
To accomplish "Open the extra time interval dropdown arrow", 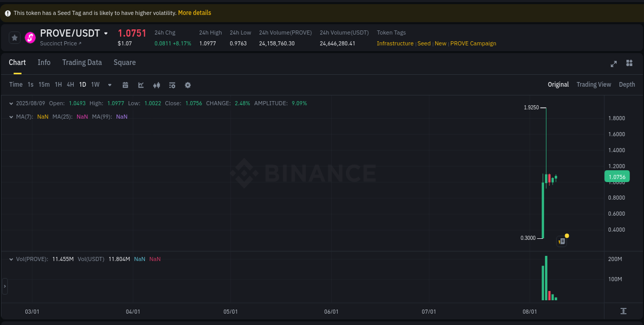I will (109, 85).
